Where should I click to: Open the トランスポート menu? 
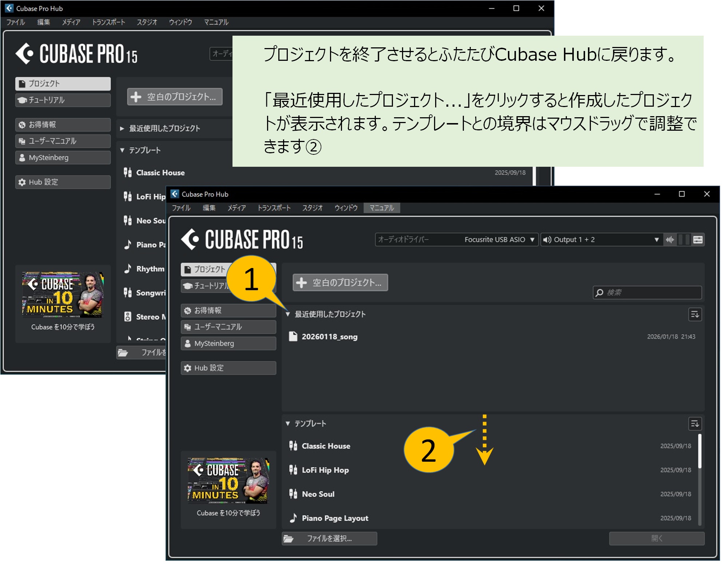point(275,208)
